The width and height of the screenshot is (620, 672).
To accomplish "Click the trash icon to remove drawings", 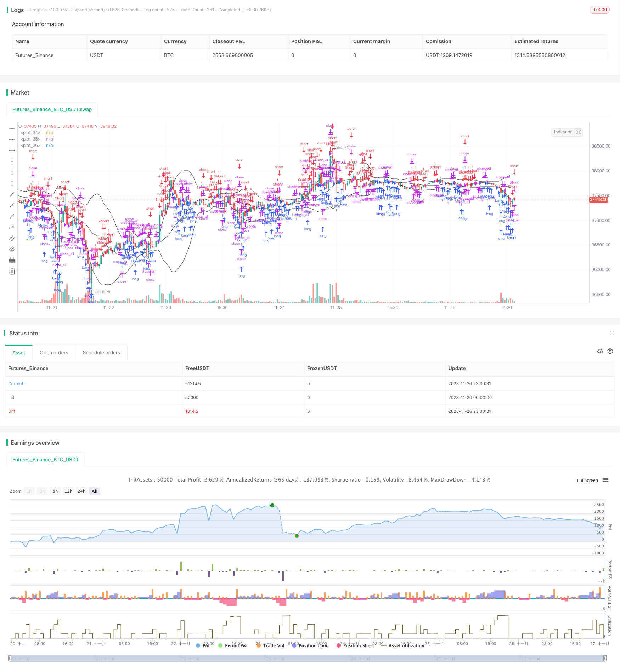I will [x=12, y=272].
